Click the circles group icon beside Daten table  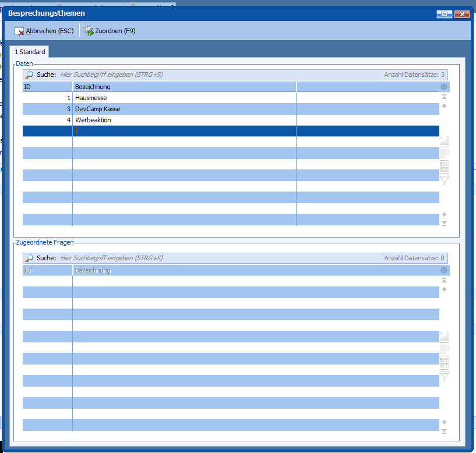click(445, 154)
